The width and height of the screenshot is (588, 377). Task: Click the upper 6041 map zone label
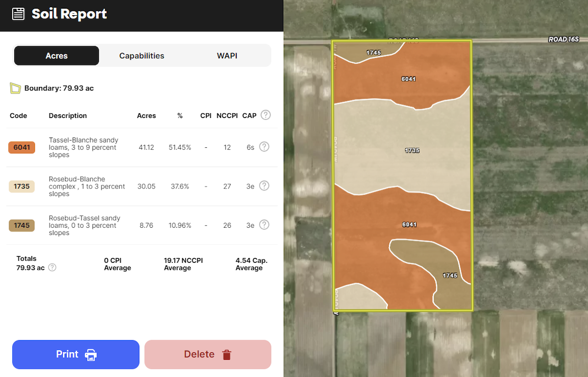(409, 79)
